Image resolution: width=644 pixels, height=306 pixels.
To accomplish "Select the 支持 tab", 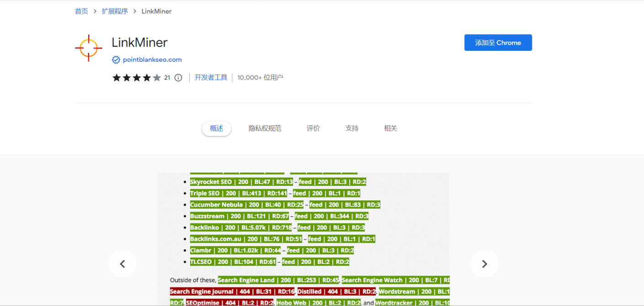I will 352,129.
